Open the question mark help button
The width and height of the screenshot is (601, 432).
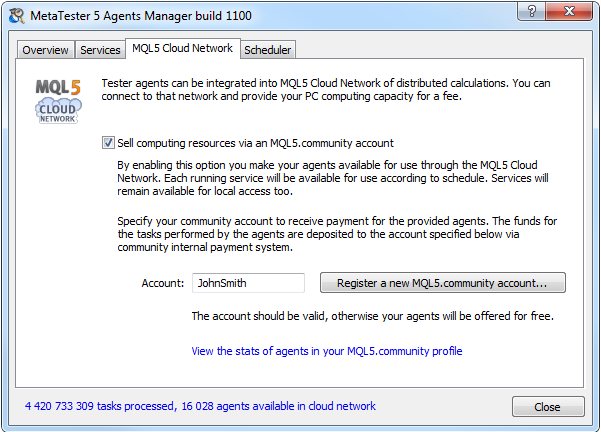tap(531, 11)
